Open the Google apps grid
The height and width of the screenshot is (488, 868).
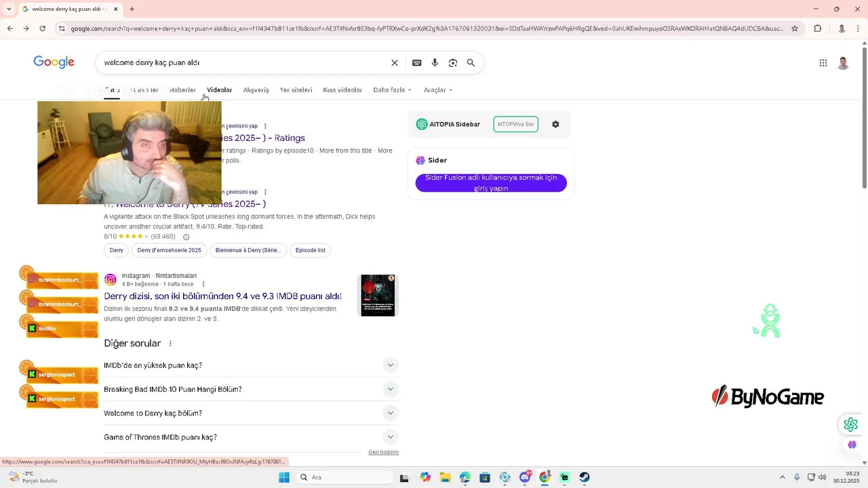(x=823, y=63)
